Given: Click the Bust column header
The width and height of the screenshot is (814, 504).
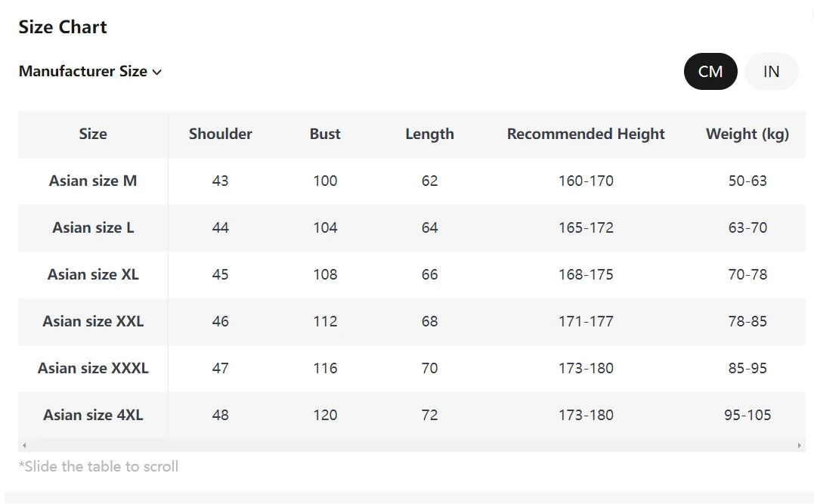Looking at the screenshot, I should [x=325, y=135].
